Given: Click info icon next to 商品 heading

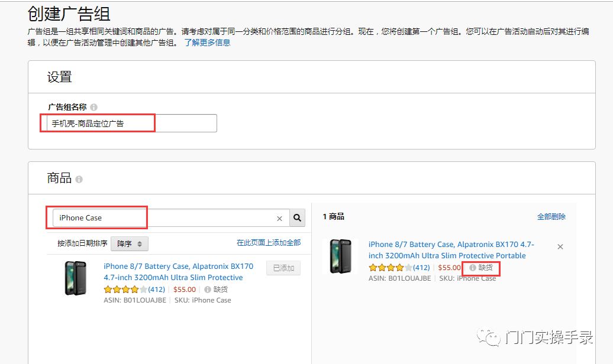Looking at the screenshot, I should coord(79,179).
